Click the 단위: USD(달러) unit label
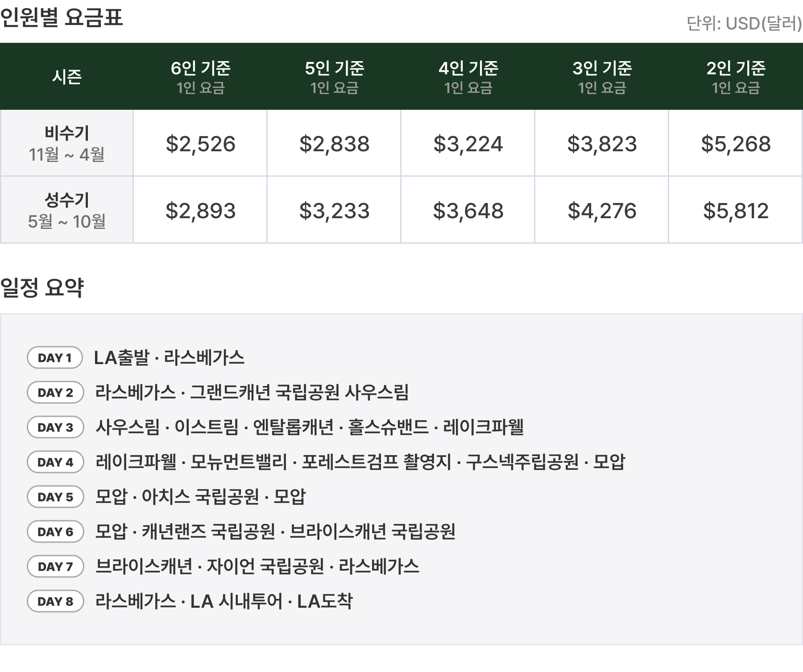 click(x=744, y=24)
